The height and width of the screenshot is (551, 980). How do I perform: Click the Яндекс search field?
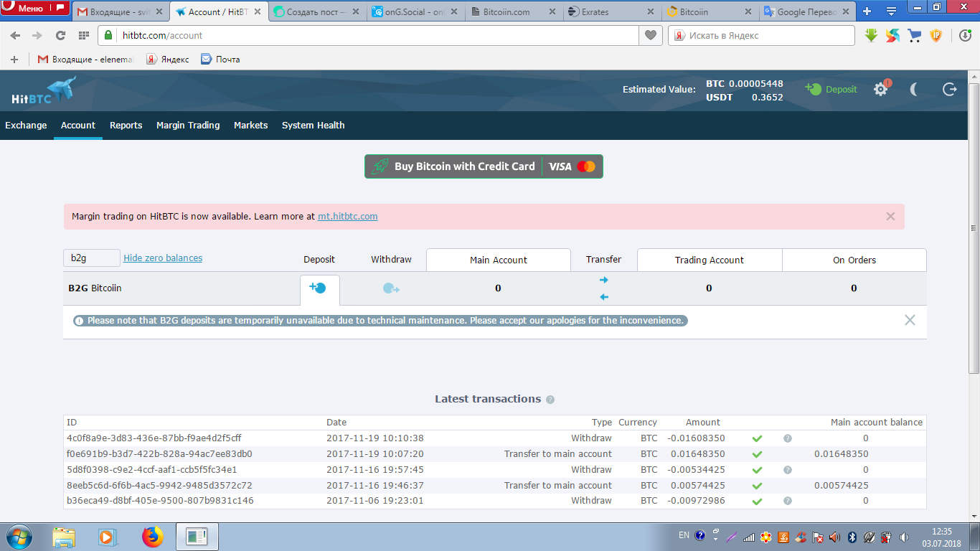[x=761, y=35]
